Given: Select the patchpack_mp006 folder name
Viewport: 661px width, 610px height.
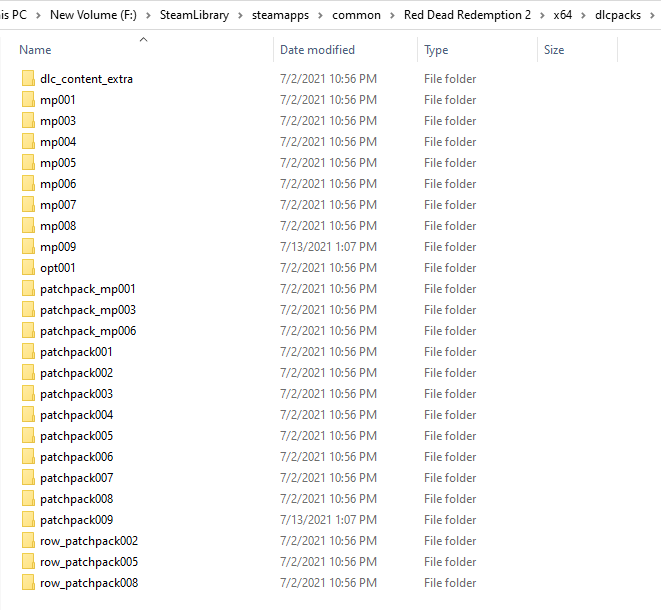Looking at the screenshot, I should 88,331.
